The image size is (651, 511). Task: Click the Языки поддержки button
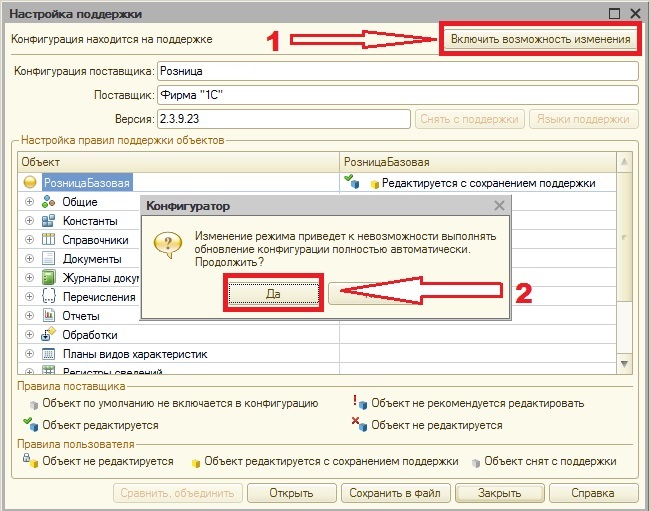(x=583, y=119)
